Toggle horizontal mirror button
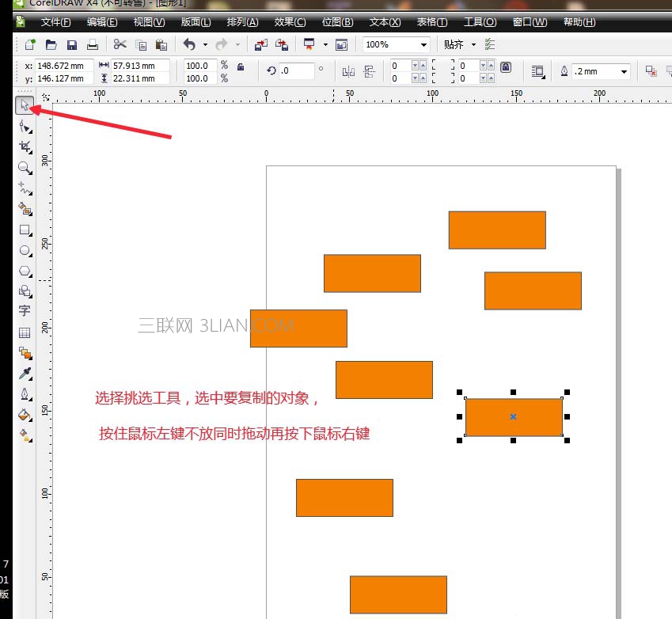672x619 pixels. 348,71
